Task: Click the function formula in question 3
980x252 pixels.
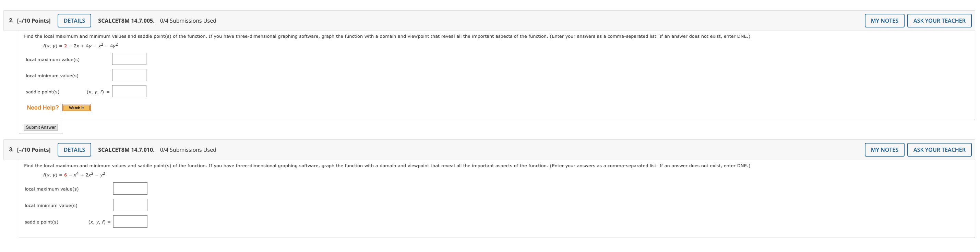Action: click(74, 175)
